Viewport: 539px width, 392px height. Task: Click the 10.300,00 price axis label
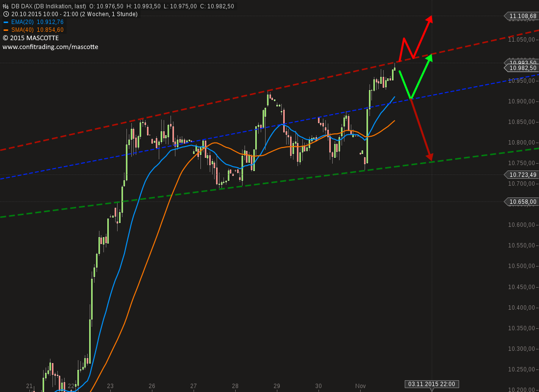click(x=522, y=349)
